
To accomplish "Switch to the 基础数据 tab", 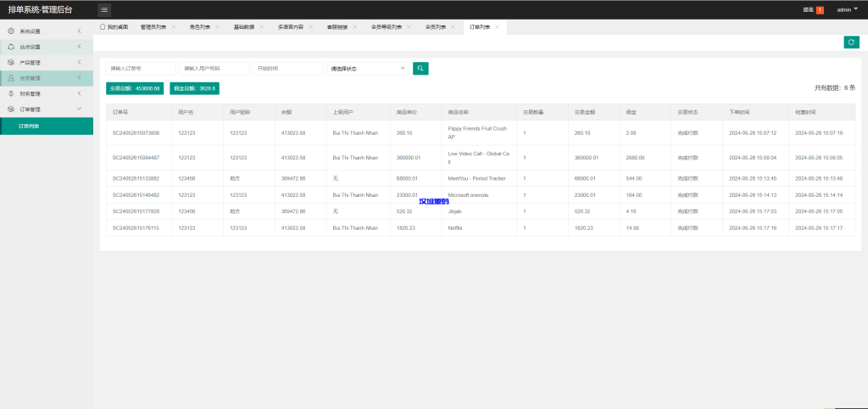I will coord(243,27).
